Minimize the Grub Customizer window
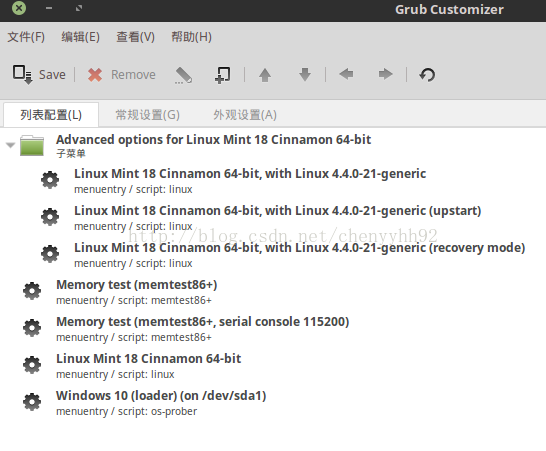The height and width of the screenshot is (451, 546). coord(49,8)
